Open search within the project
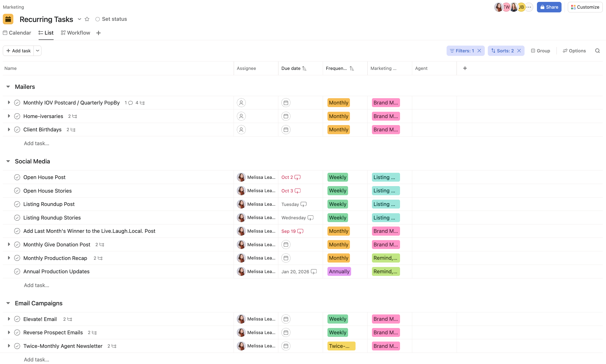 [x=598, y=50]
